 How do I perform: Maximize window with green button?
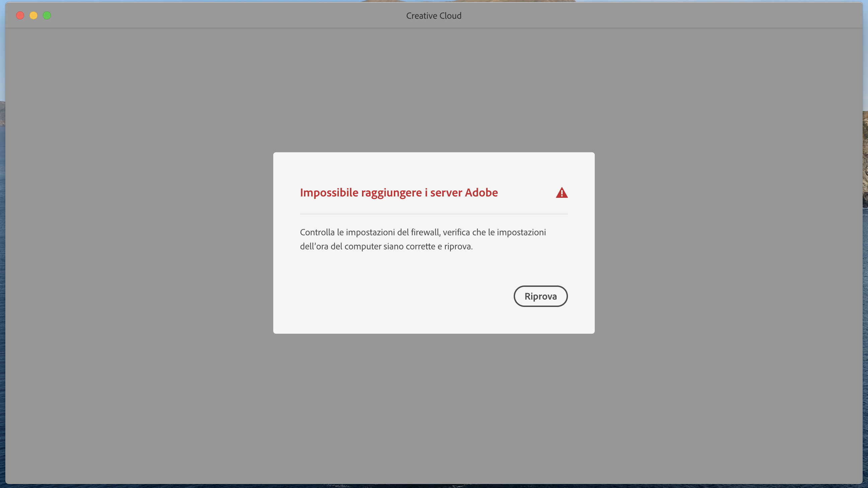[47, 15]
